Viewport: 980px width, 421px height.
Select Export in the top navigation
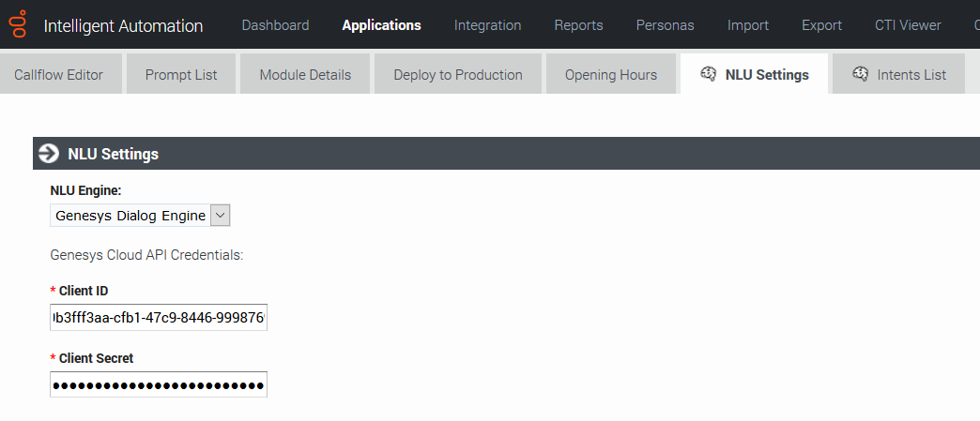click(822, 25)
